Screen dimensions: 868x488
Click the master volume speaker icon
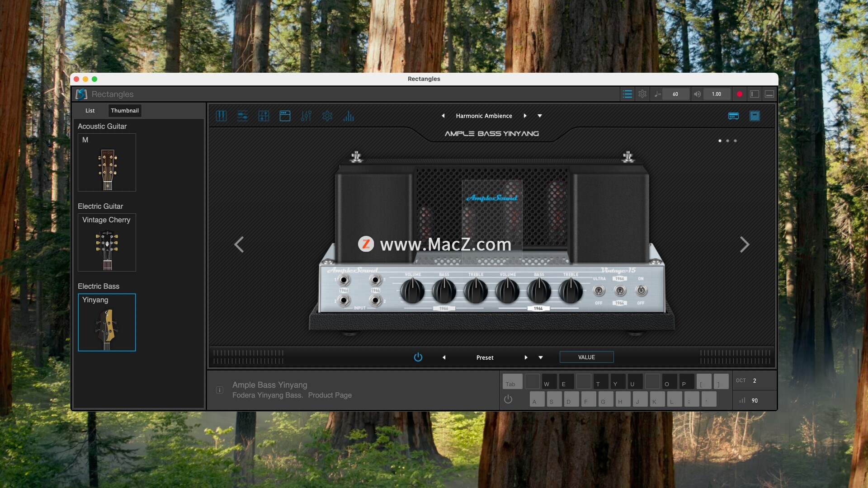pos(698,94)
